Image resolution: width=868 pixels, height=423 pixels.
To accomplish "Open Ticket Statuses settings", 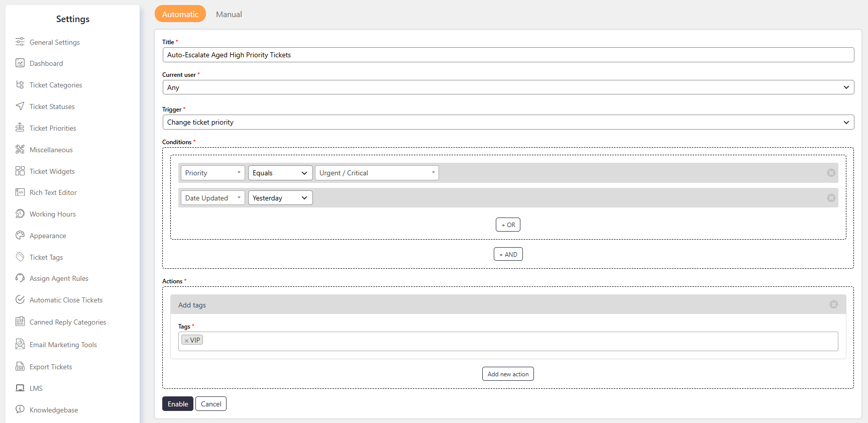I will (x=52, y=107).
